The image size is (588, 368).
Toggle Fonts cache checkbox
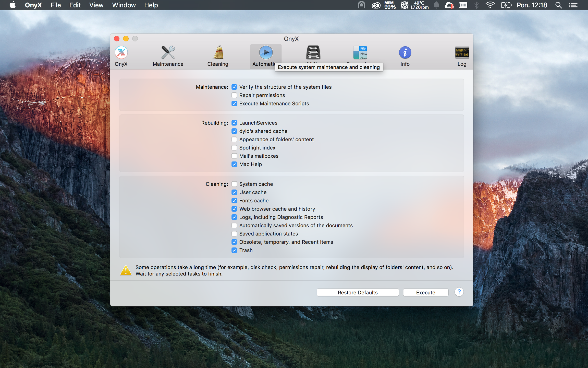point(234,201)
